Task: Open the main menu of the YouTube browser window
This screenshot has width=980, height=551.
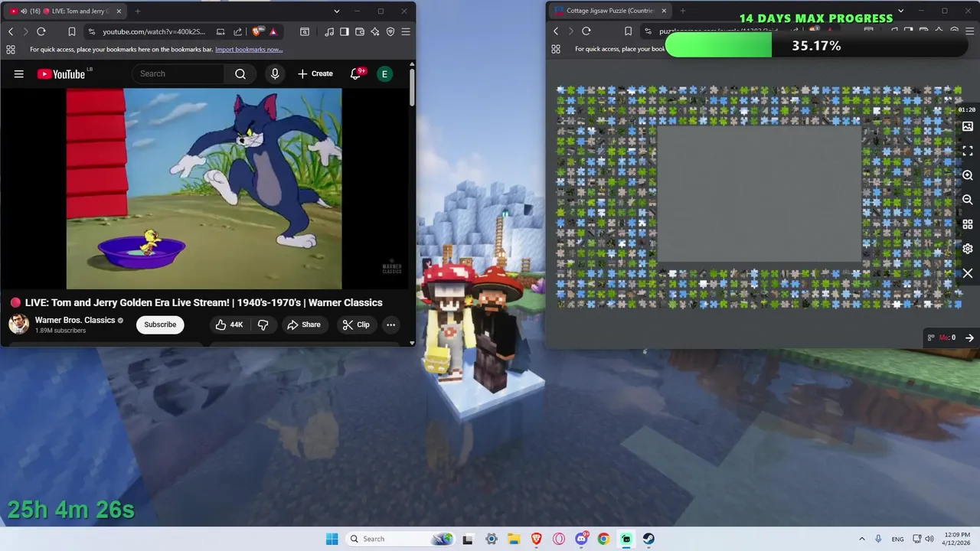Action: click(x=406, y=31)
